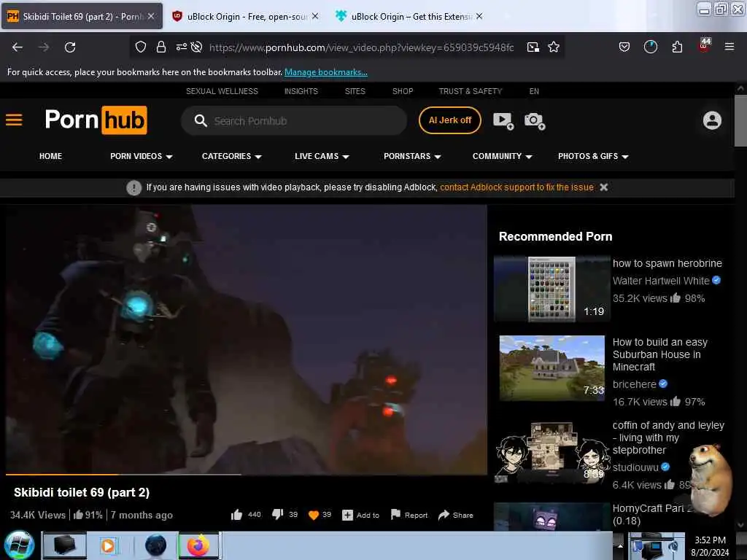Click 'Add to' playlist button
This screenshot has width=747, height=560.
point(360,515)
